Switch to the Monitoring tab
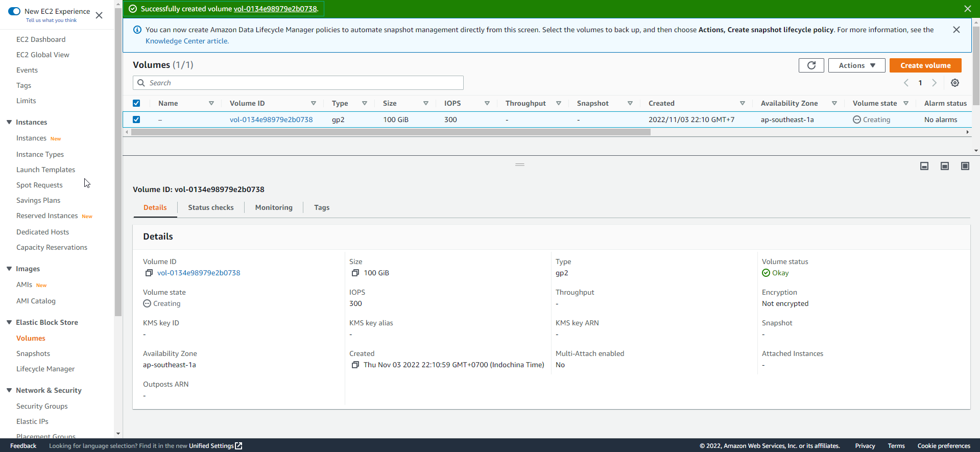 pyautogui.click(x=274, y=207)
